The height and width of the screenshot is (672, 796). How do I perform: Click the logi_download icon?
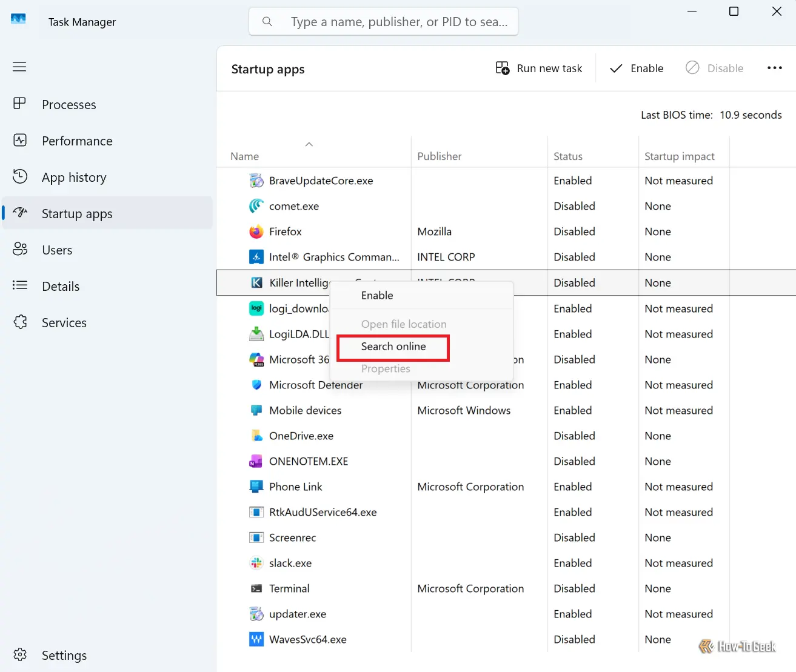point(256,308)
